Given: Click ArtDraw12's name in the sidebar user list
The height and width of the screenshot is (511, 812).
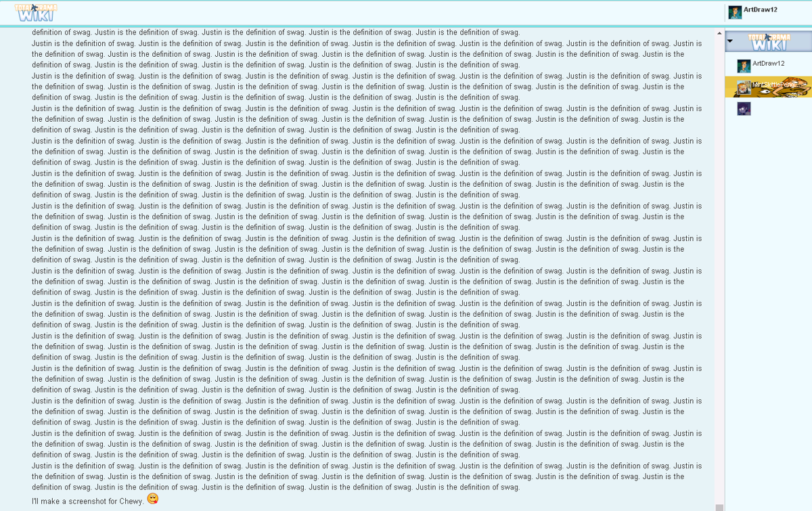Looking at the screenshot, I should 768,63.
